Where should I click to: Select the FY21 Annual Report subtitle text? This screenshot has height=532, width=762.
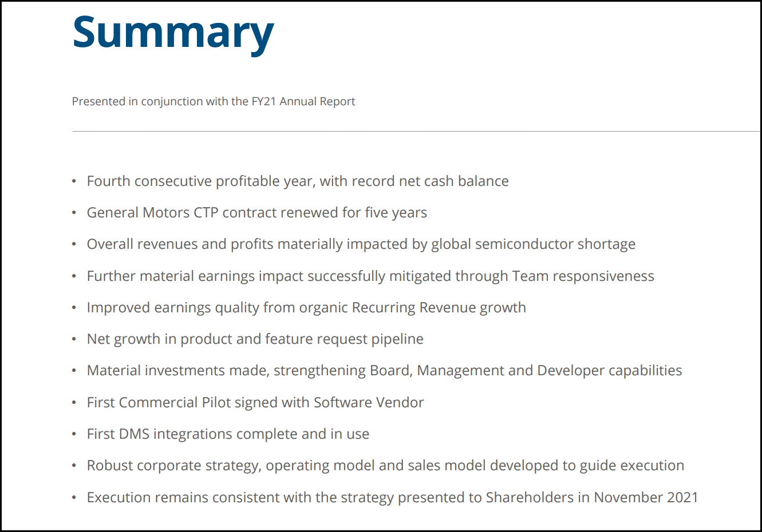pos(214,101)
